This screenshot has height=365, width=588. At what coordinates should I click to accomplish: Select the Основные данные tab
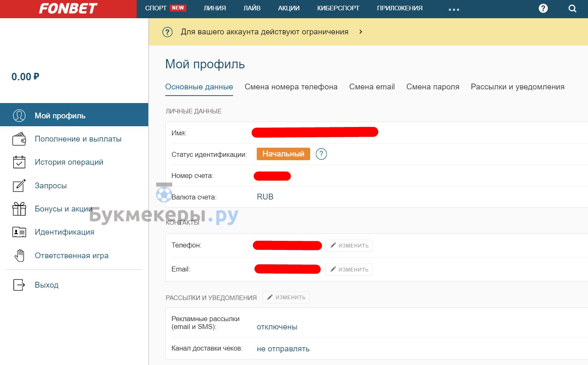click(199, 87)
